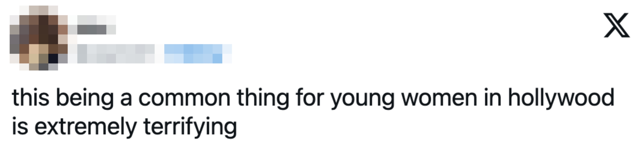Screen dimensions: 644x150
Task: Click the blurred gray username handle
Action: (115, 53)
